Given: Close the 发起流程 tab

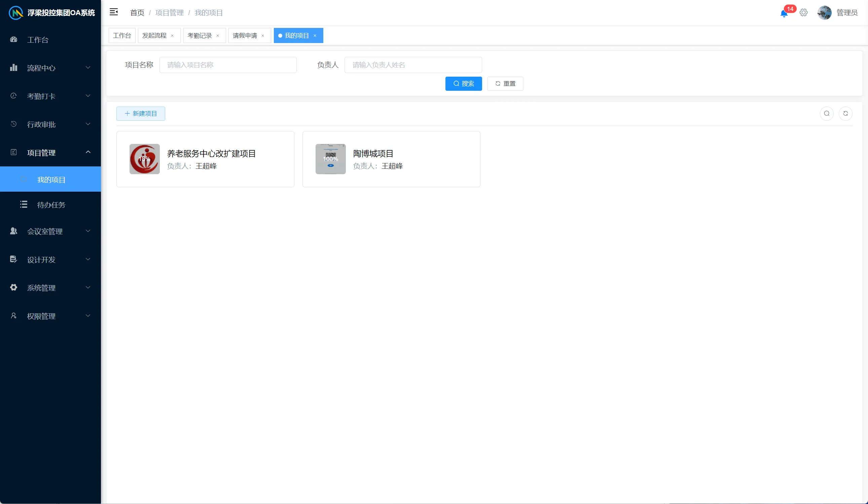Looking at the screenshot, I should [x=172, y=36].
